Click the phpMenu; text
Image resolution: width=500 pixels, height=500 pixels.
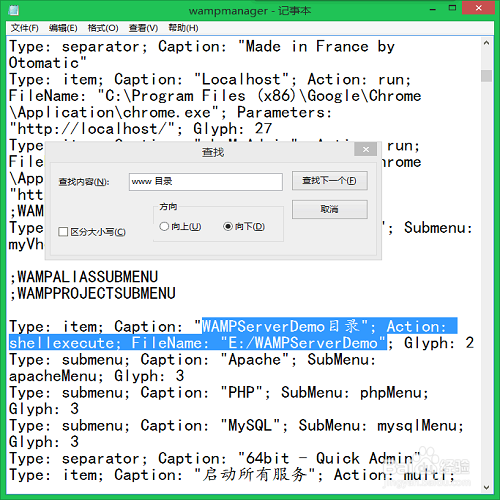pyautogui.click(x=394, y=392)
